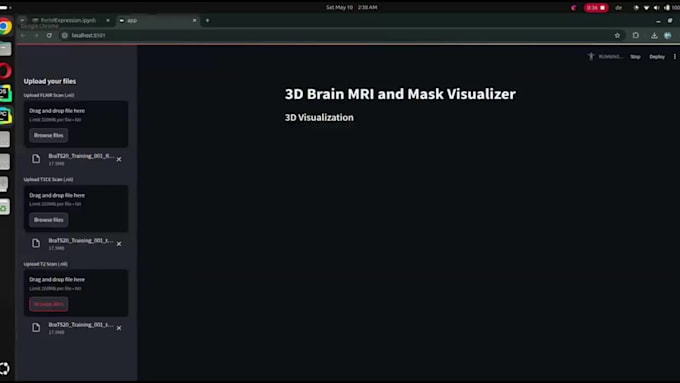
Task: Reload the localhost page
Action: coord(49,35)
